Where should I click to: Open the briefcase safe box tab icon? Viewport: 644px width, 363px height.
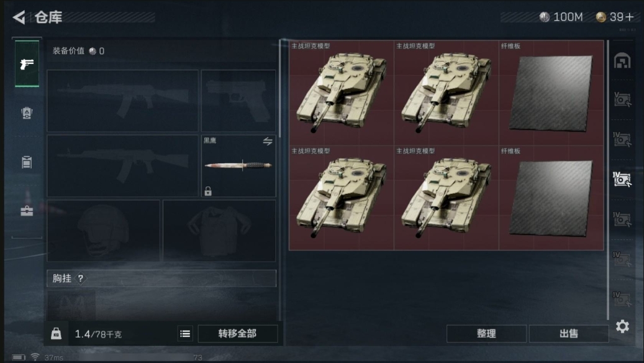point(27,211)
